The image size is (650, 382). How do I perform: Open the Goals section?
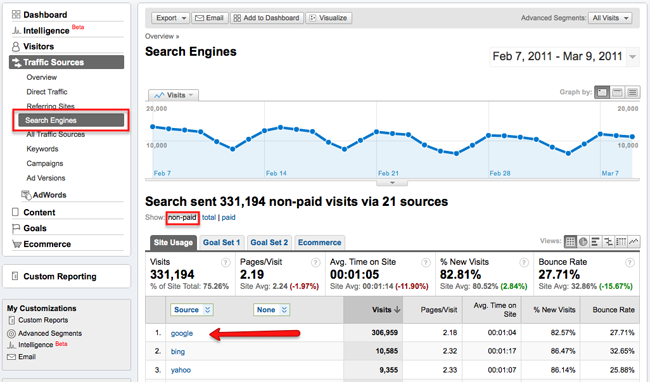tap(35, 228)
